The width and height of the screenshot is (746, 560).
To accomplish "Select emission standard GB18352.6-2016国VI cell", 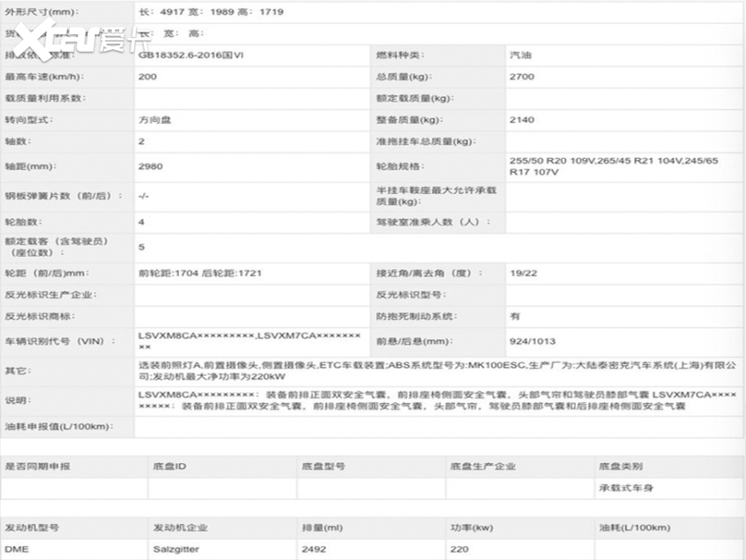I will pos(190,56).
